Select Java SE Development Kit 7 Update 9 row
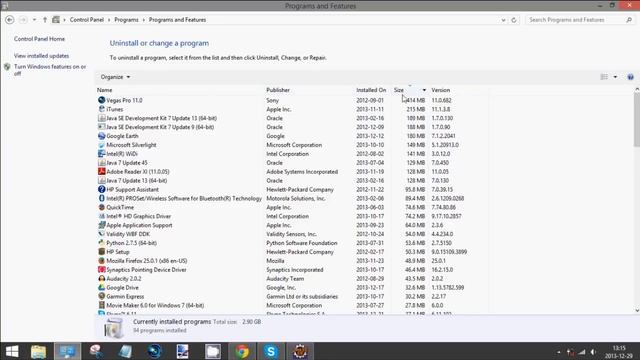Screen dimensions: 640x360 (293, 127)
